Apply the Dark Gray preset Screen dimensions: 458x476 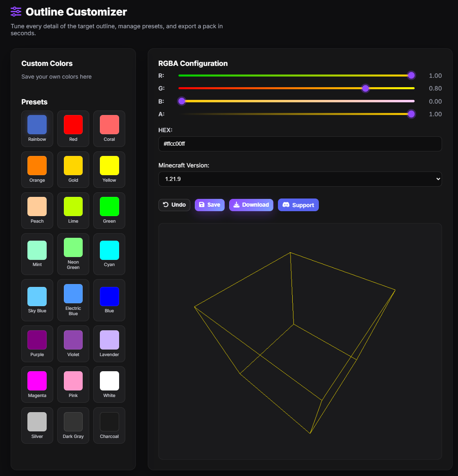(x=73, y=422)
